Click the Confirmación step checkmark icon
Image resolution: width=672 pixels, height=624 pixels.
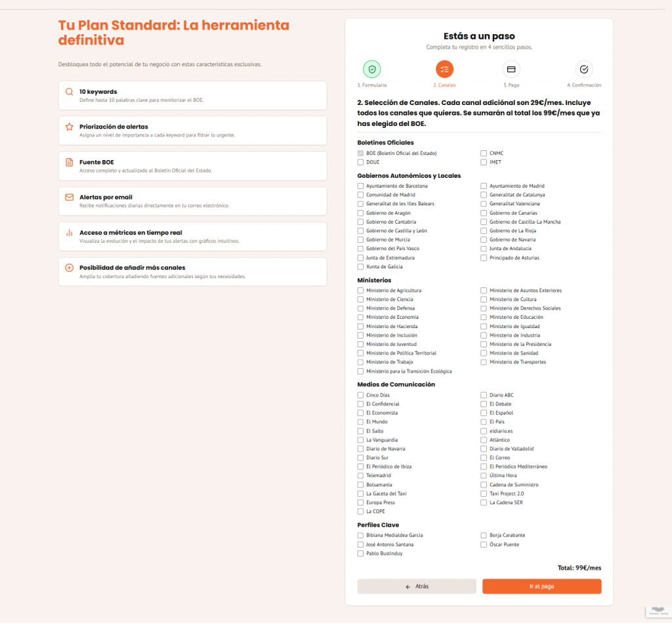click(x=583, y=69)
